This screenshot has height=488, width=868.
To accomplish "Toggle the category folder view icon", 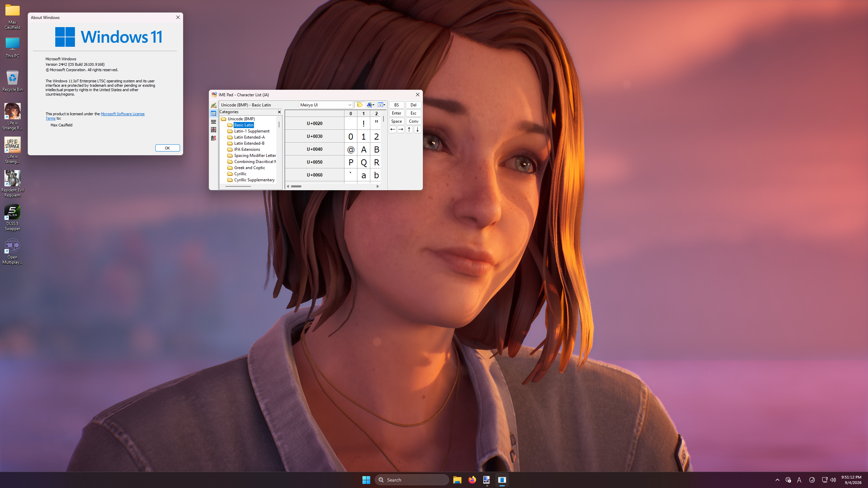I will point(360,105).
